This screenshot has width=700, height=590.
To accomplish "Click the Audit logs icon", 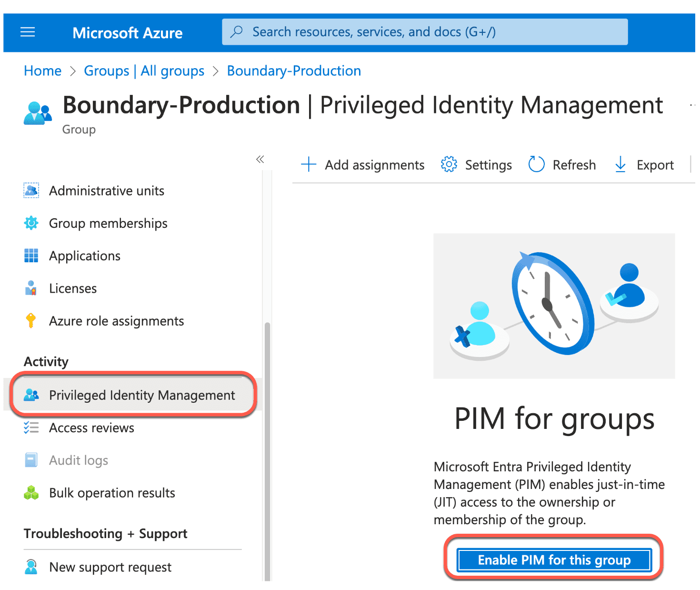I will 31,460.
